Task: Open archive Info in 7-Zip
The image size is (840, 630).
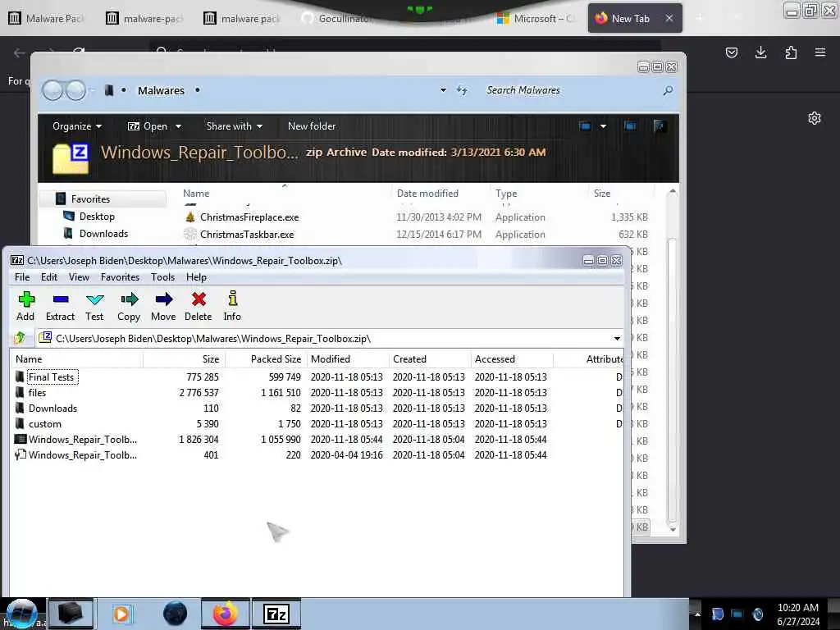Action: click(232, 306)
